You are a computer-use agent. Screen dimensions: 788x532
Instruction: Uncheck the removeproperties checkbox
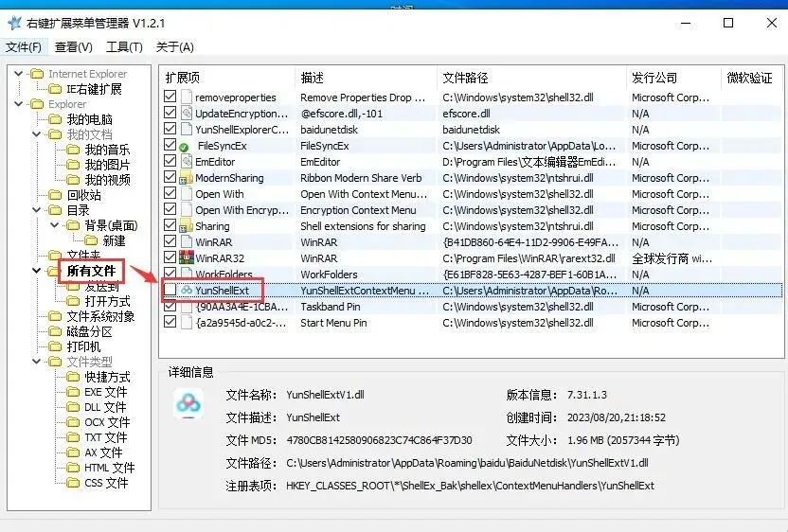170,96
